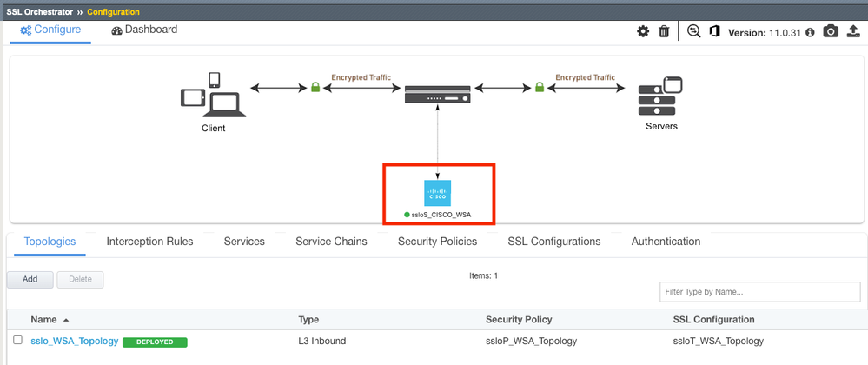Click the Type column header

[308, 320]
